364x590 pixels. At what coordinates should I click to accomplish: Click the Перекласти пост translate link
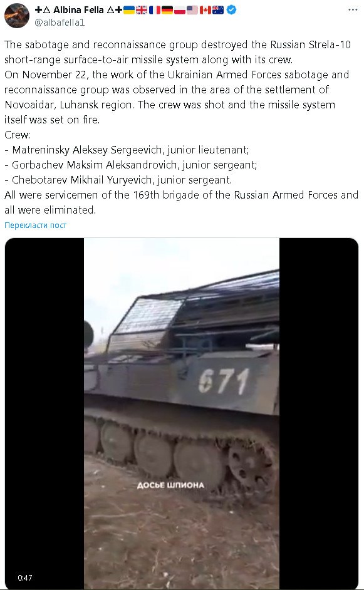click(x=35, y=225)
